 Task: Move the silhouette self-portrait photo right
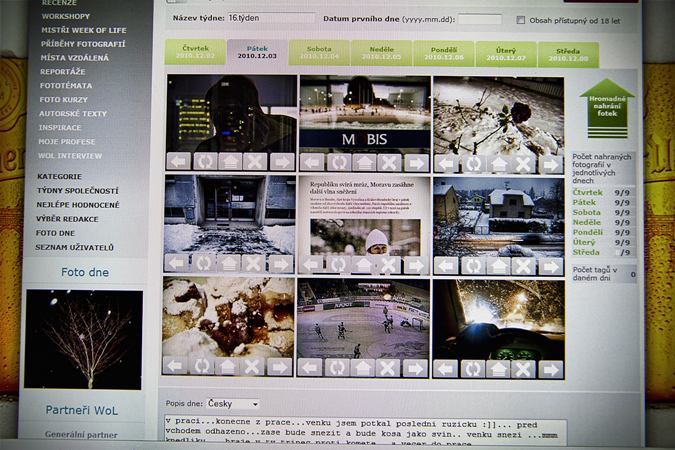pos(282,162)
